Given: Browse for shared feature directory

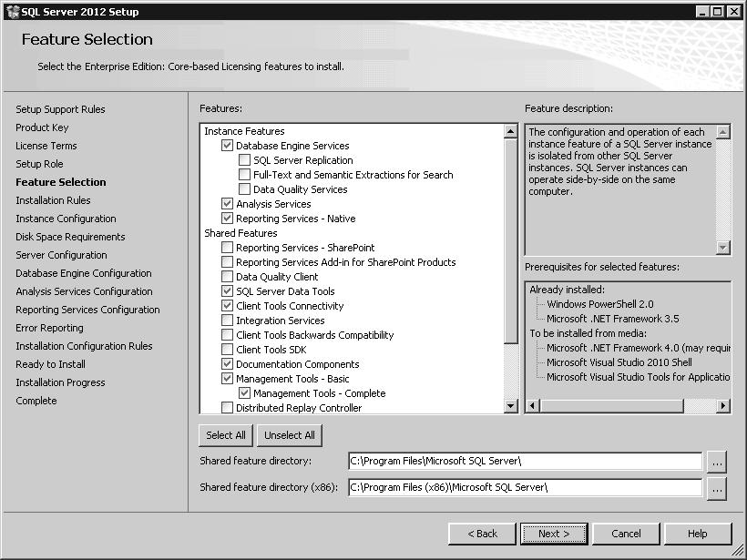Looking at the screenshot, I should (717, 462).
